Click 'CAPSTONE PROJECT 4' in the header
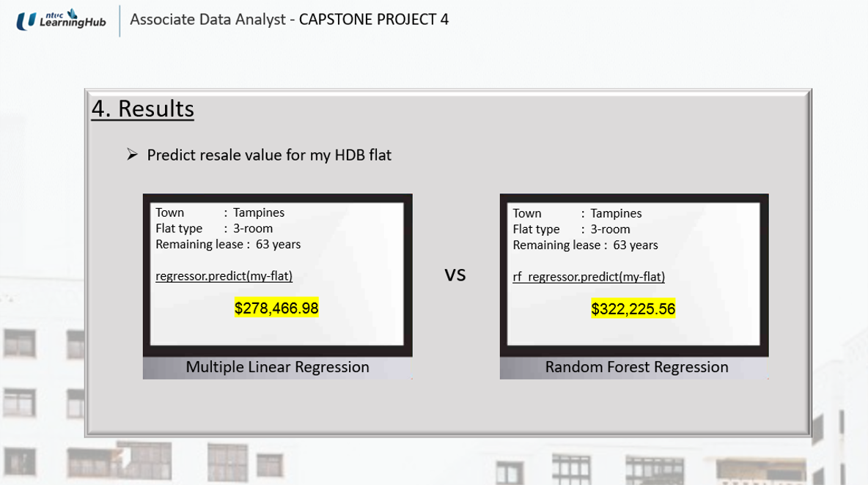The height and width of the screenshot is (485, 868). point(374,19)
